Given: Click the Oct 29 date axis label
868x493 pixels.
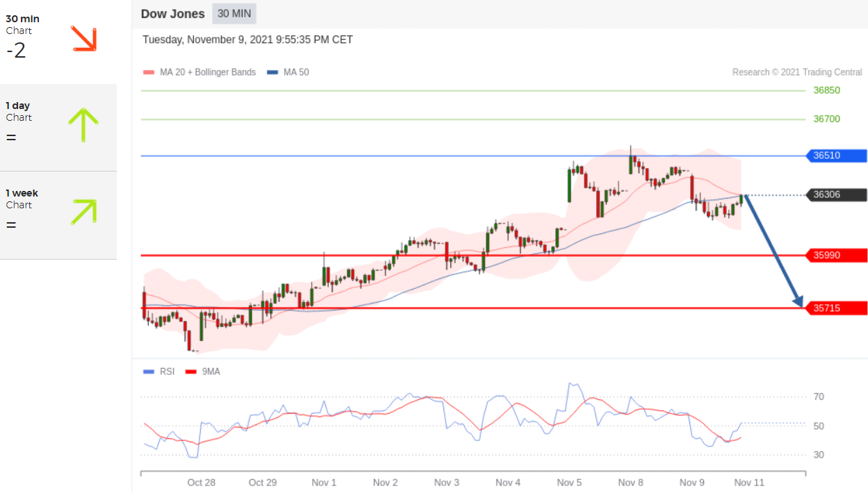Looking at the screenshot, I should 262,483.
